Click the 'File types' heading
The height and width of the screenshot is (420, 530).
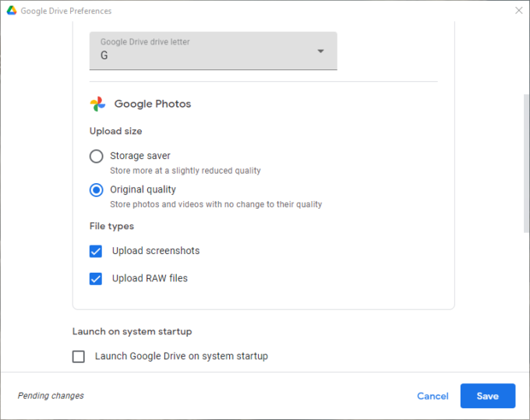pos(111,226)
